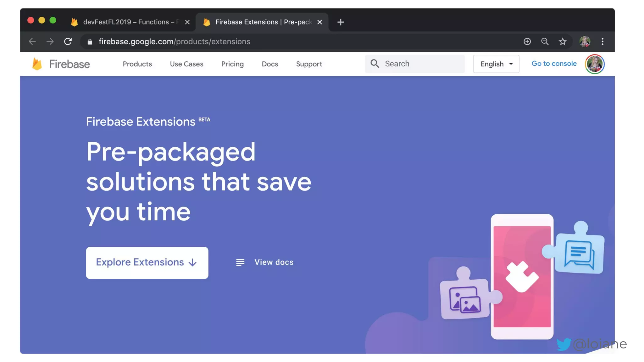Click the browser reload icon

pos(68,41)
